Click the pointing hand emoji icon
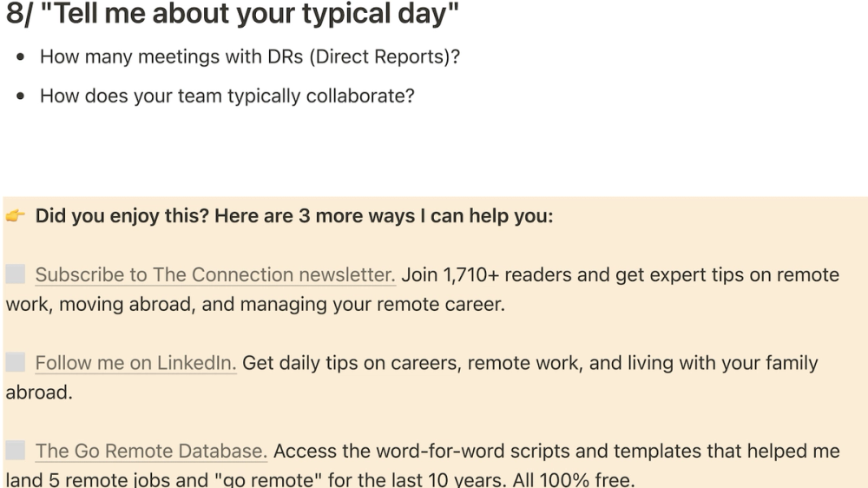 pyautogui.click(x=15, y=215)
